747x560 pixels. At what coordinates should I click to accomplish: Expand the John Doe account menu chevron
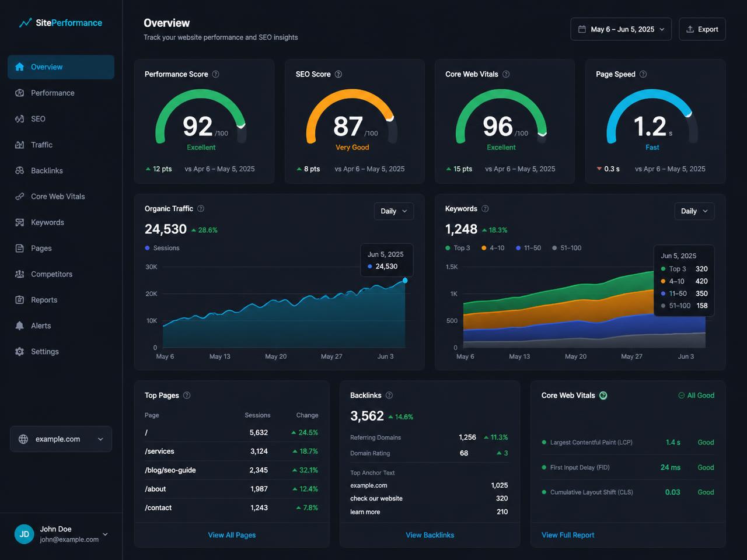(105, 534)
